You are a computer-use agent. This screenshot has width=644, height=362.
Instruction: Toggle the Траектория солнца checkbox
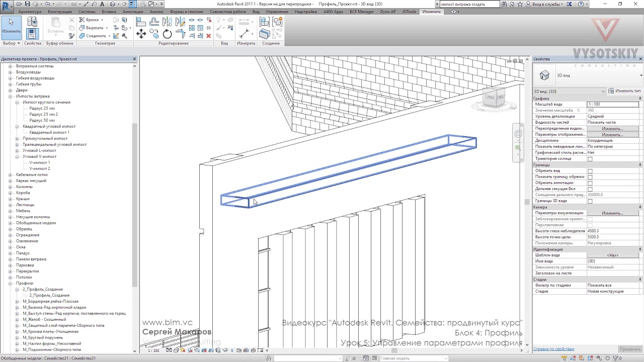(590, 159)
